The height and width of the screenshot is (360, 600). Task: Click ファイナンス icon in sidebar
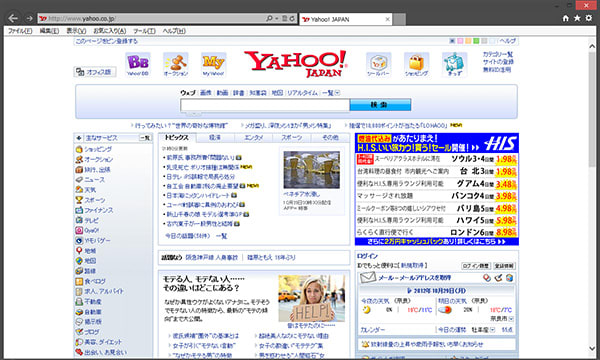click(x=79, y=210)
